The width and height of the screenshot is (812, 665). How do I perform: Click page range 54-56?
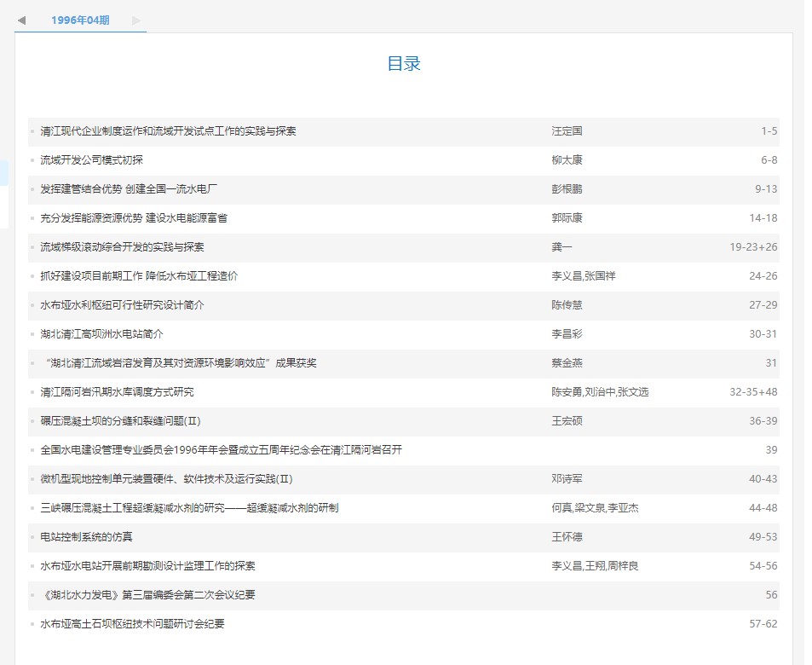[x=763, y=566]
